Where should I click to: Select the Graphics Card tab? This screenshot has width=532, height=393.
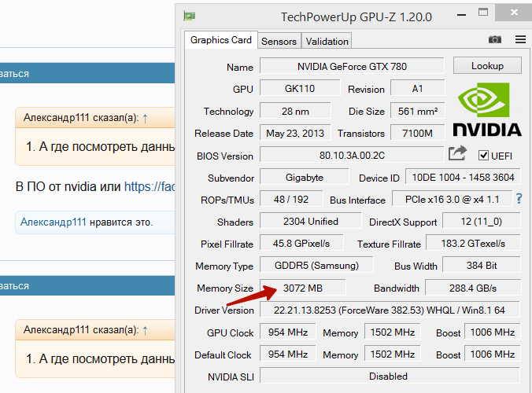[221, 40]
